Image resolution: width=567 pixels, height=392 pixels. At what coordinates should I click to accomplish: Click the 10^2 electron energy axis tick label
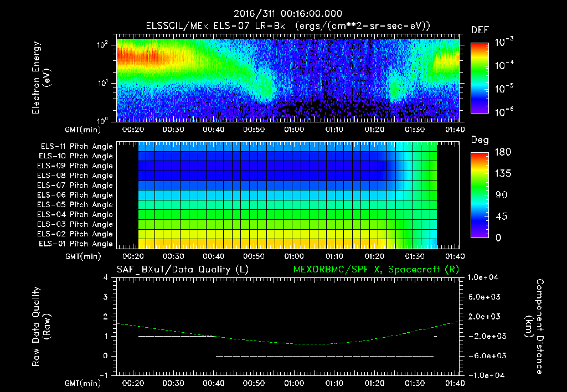102,45
